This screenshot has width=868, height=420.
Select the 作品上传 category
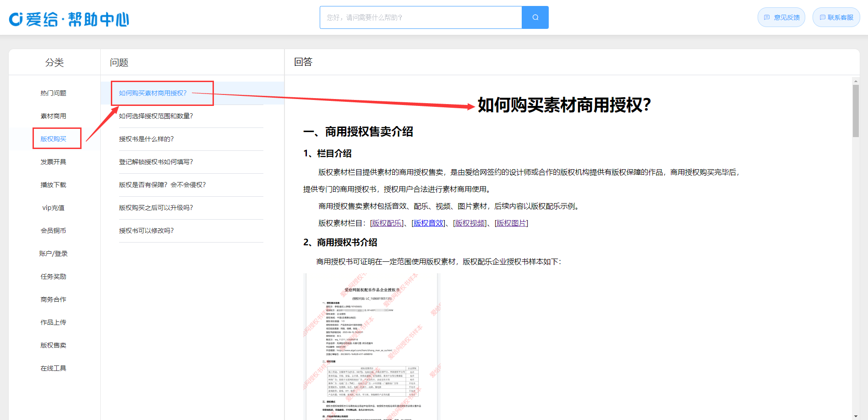[x=54, y=322]
